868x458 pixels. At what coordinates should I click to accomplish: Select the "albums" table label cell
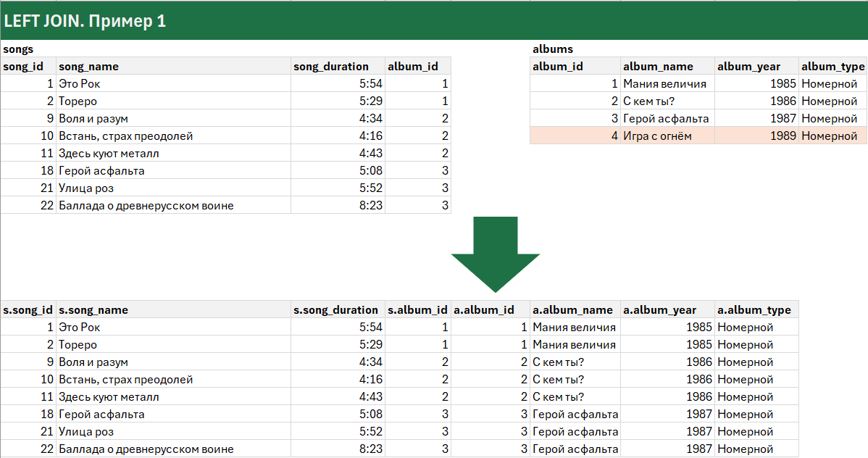click(x=553, y=49)
